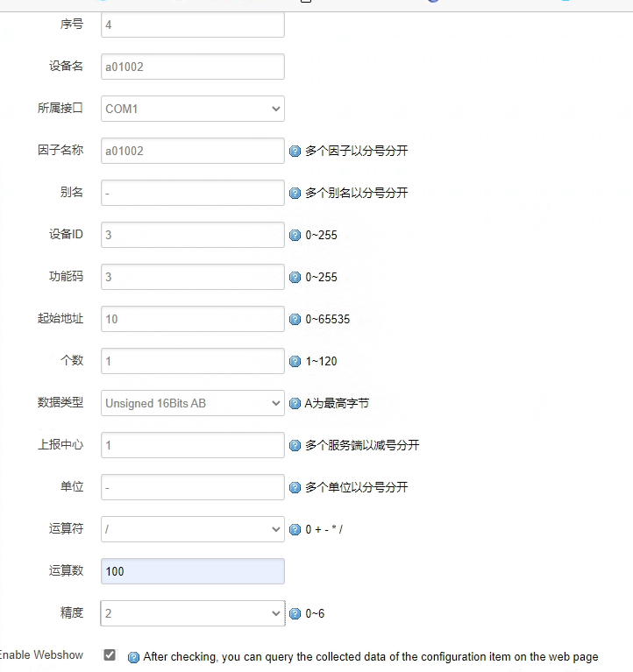Click help icon next to 设备ID range
This screenshot has width=633, height=672.
point(295,236)
